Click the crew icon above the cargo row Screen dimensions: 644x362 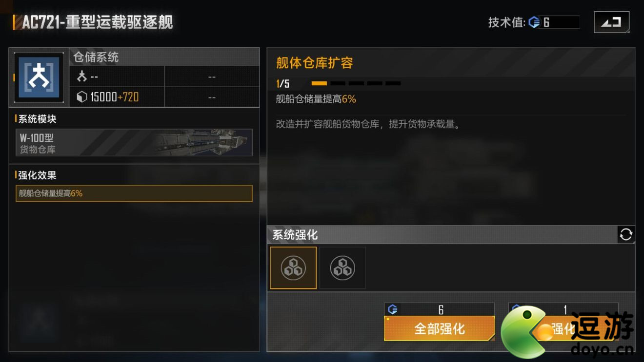click(82, 76)
